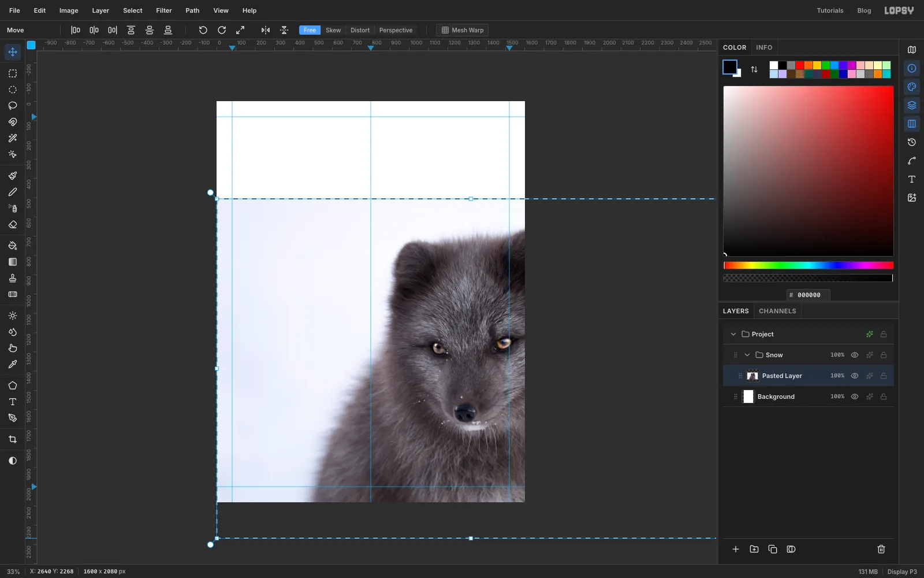
Task: Choose Perspective transform mode
Action: pyautogui.click(x=396, y=30)
